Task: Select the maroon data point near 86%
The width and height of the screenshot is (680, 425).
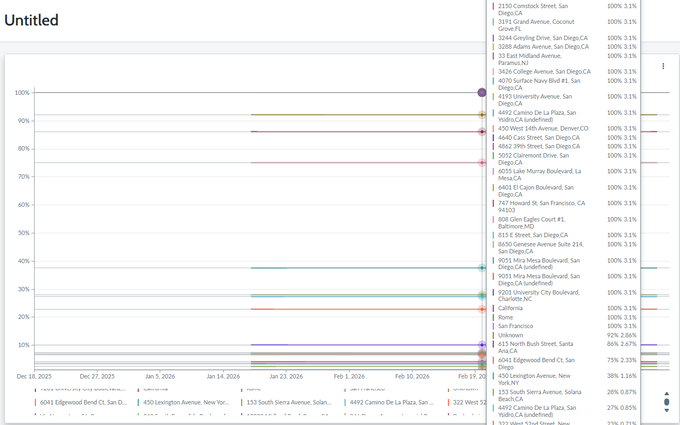Action: pos(482,131)
